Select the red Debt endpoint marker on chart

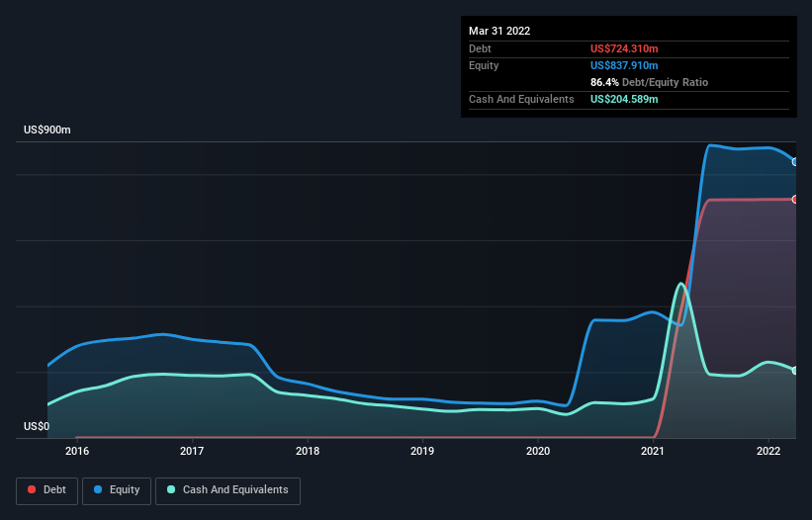[x=795, y=200]
